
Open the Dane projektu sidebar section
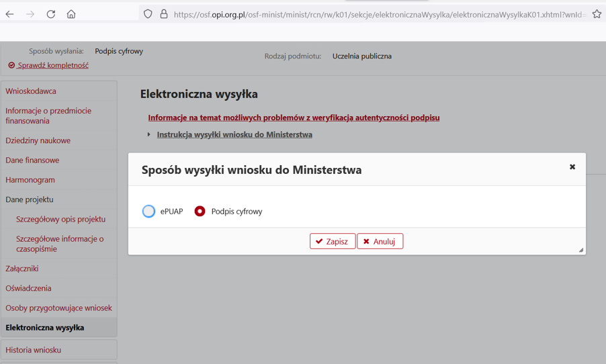[30, 199]
